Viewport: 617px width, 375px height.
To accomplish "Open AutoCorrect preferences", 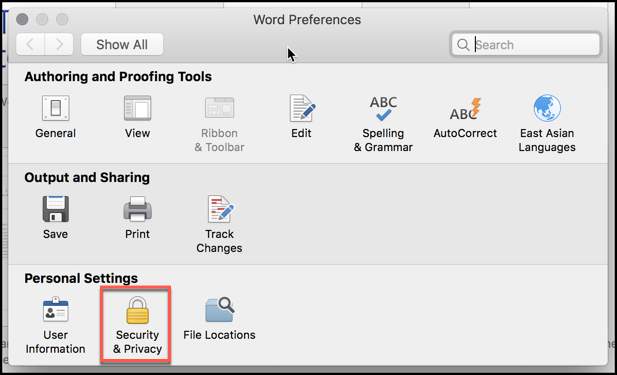I will 466,109.
